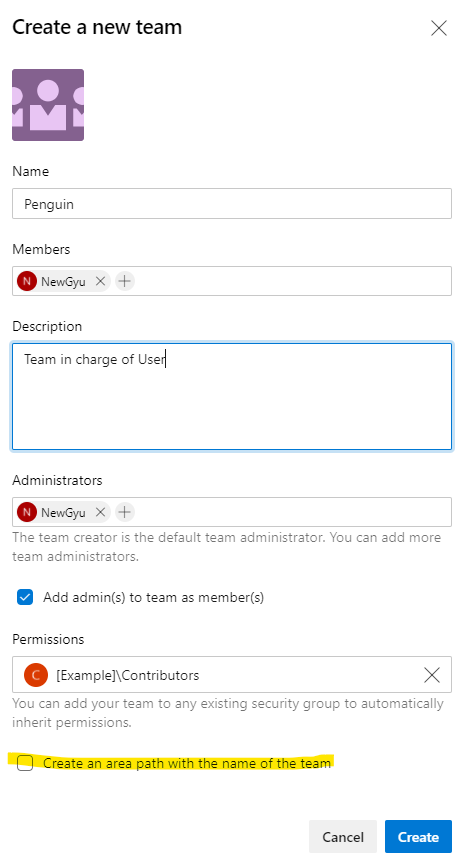The height and width of the screenshot is (864, 464).
Task: Open the Permissions [Example]\Contributors field
Action: (232, 674)
